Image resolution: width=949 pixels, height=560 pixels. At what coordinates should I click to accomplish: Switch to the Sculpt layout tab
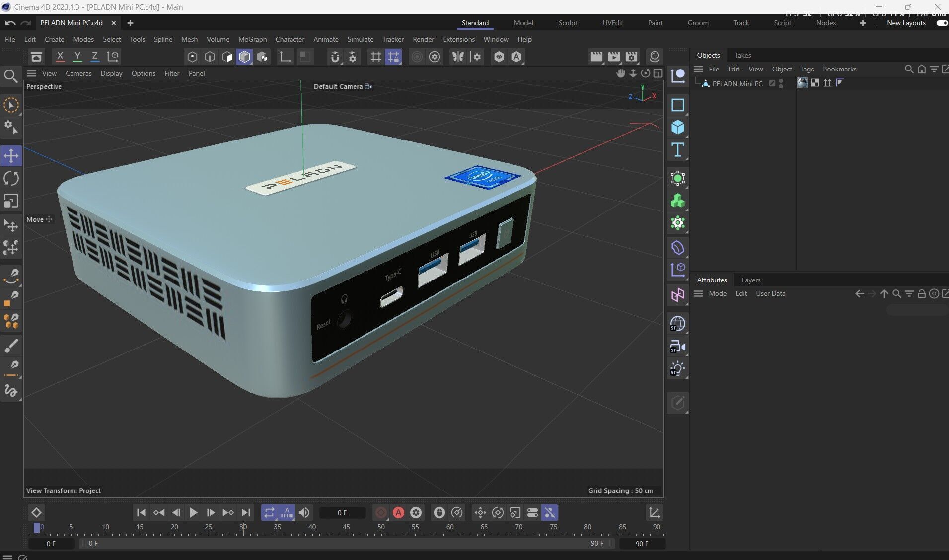[x=568, y=23]
